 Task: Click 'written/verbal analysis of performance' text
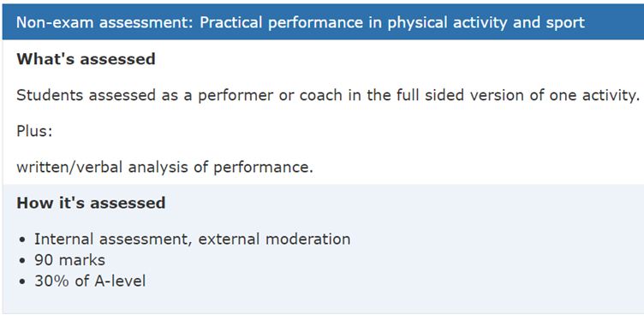coord(164,168)
